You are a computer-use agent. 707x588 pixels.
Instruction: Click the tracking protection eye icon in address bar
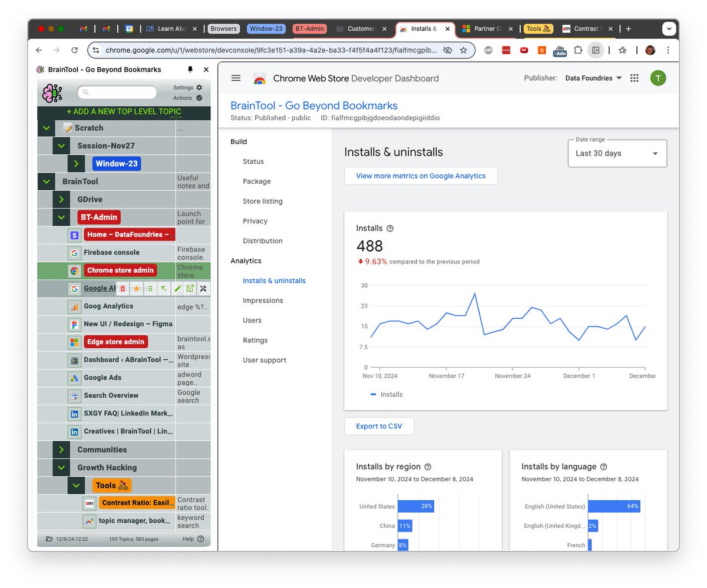click(448, 50)
